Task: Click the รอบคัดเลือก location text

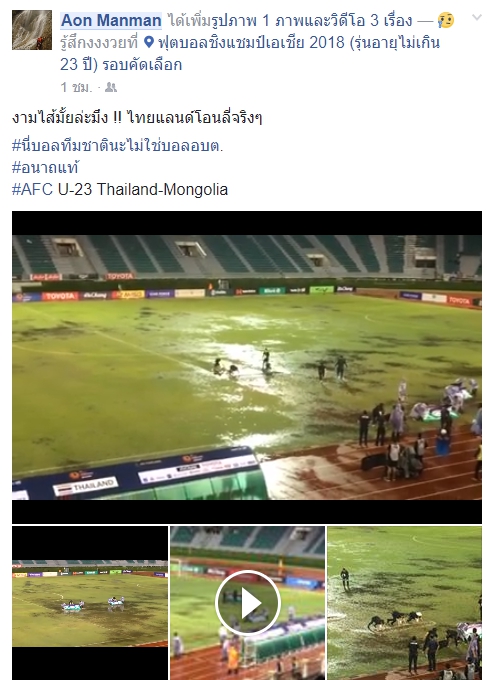Action: [142, 65]
